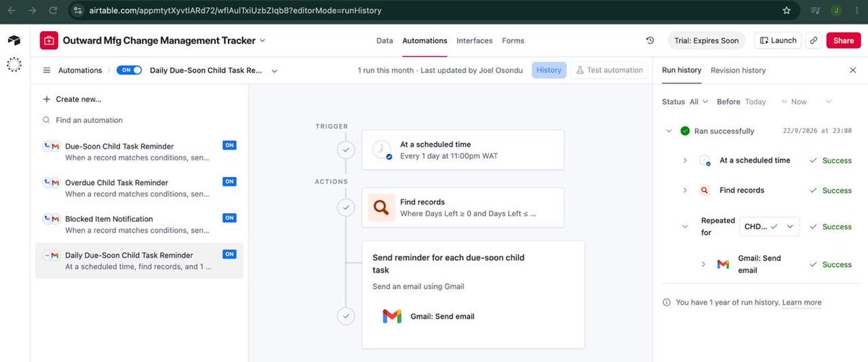Click the Test automation button
The width and height of the screenshot is (868, 362).
tap(609, 70)
